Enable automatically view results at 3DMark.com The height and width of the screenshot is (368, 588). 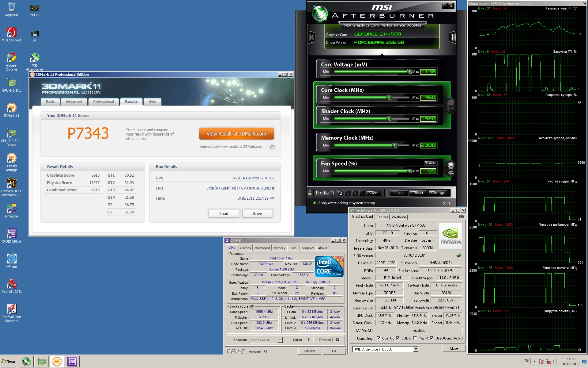pyautogui.click(x=272, y=147)
